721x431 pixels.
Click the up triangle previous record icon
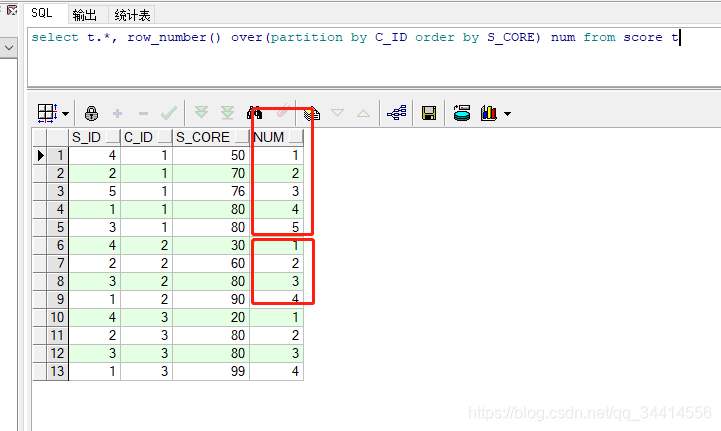tap(363, 113)
